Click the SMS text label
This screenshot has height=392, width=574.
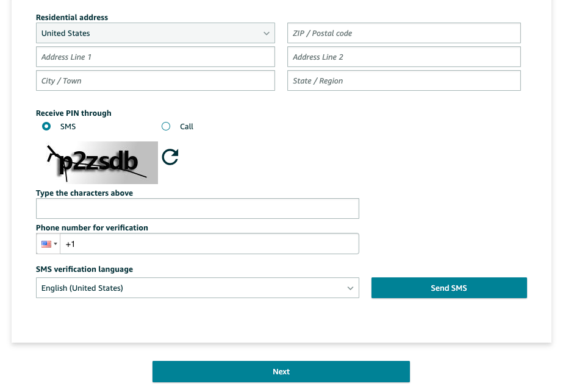tap(68, 126)
